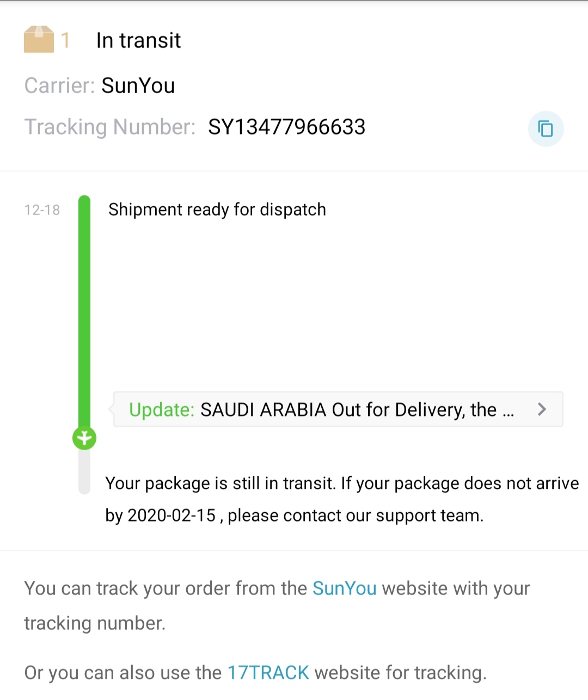Click the chevron arrow on the update banner

coord(542,409)
